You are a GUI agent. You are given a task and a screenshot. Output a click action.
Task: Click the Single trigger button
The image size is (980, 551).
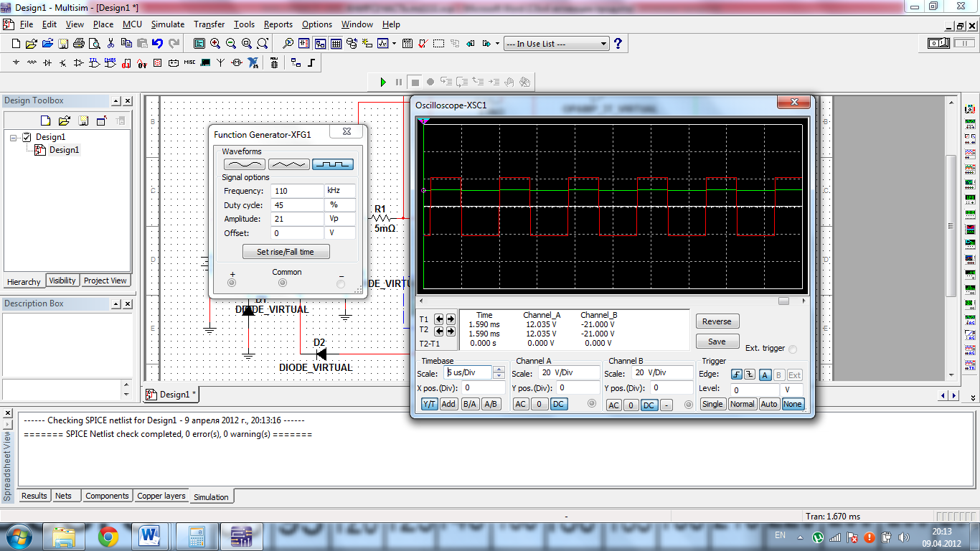coord(712,404)
